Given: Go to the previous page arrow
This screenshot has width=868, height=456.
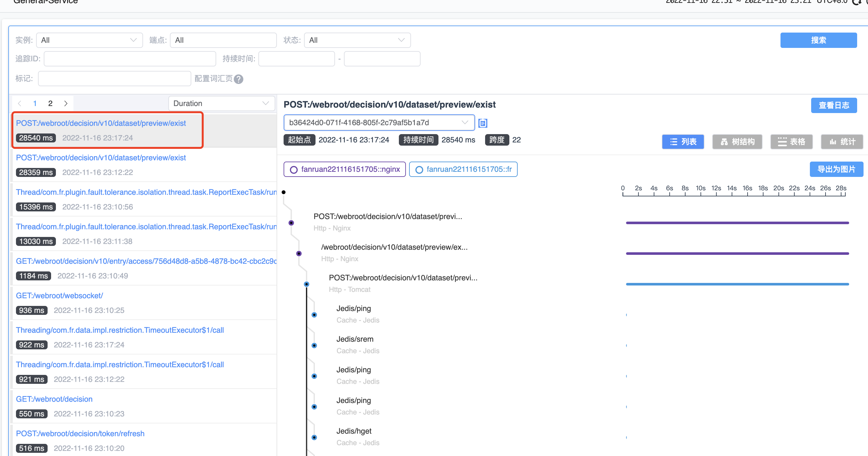Looking at the screenshot, I should 19,103.
